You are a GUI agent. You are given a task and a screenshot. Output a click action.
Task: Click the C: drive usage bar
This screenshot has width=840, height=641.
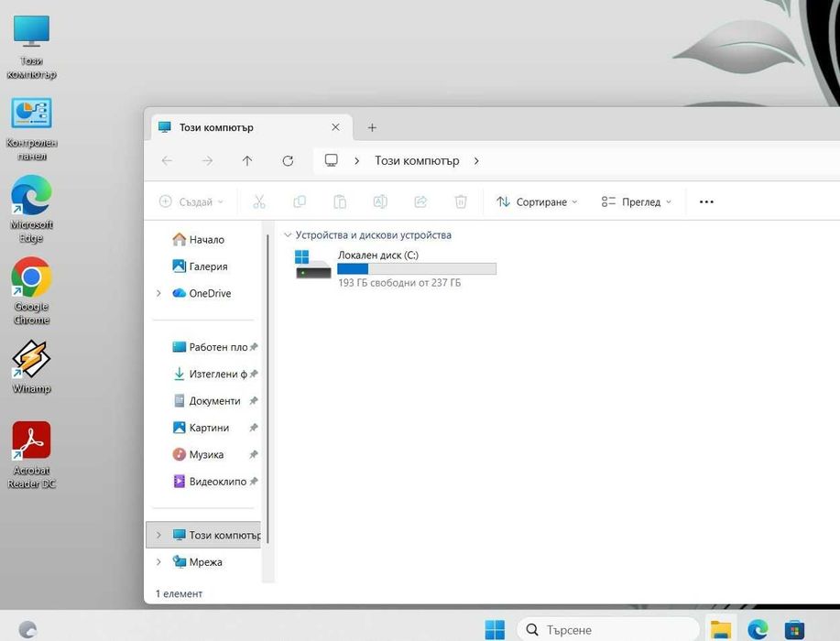pos(417,269)
